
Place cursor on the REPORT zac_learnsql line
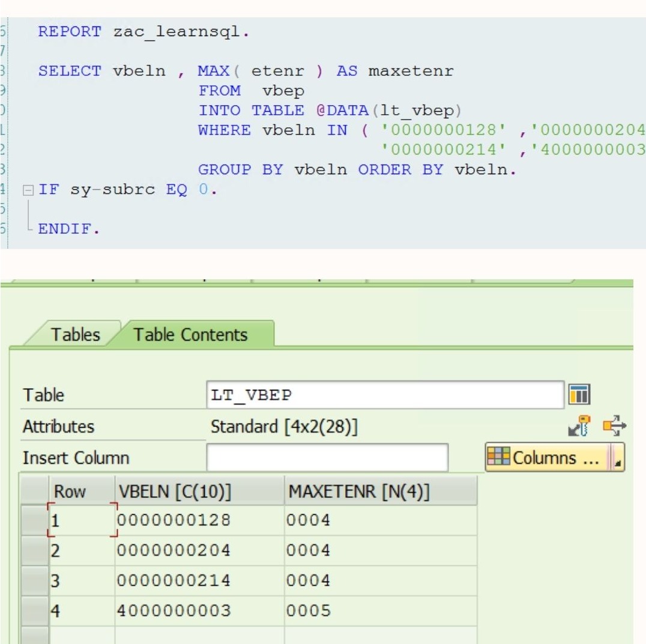click(x=144, y=32)
